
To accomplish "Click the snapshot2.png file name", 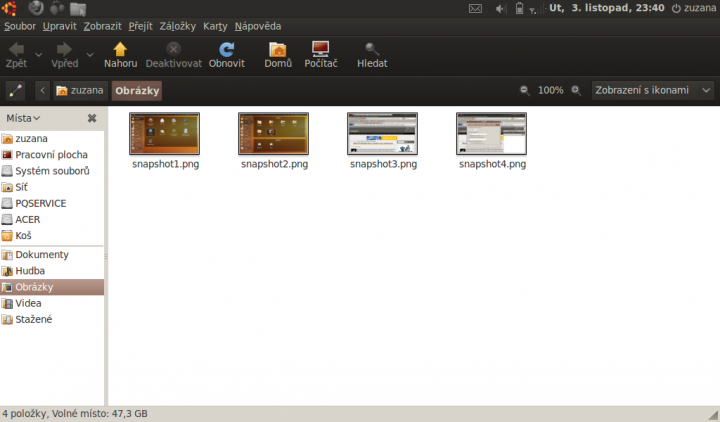I will 275,164.
